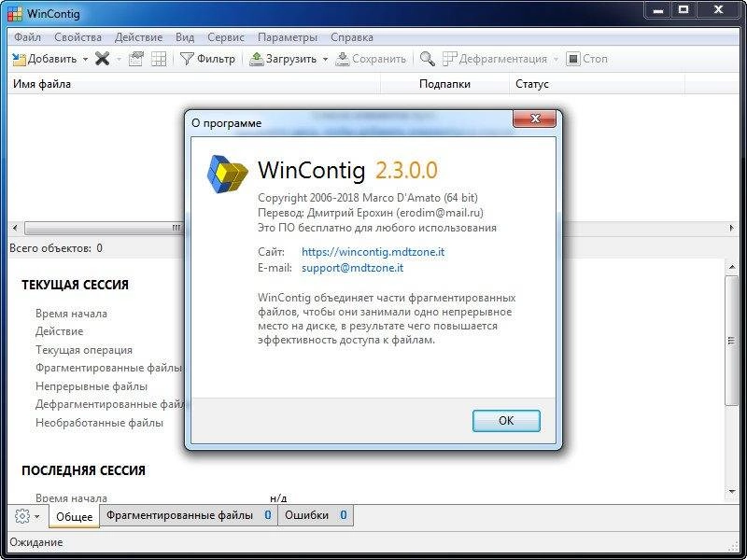Click the Фильтр funnel button
The image size is (747, 560).
tap(207, 59)
